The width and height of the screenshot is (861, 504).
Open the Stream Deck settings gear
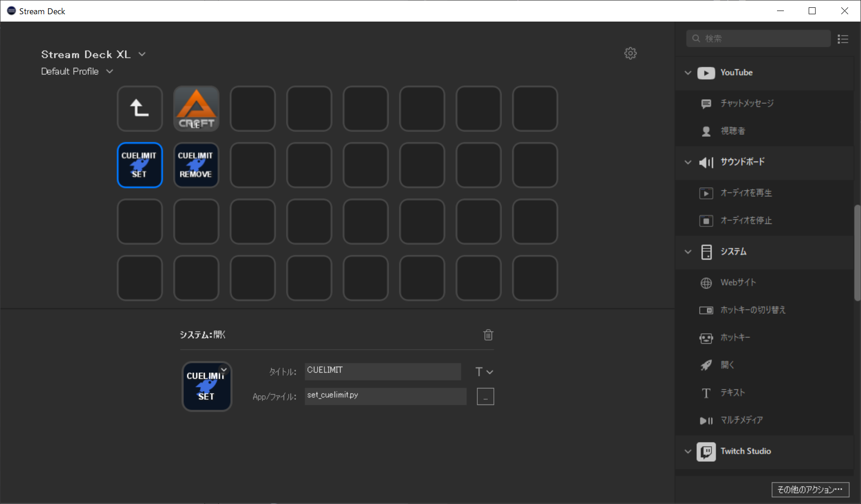(x=631, y=53)
